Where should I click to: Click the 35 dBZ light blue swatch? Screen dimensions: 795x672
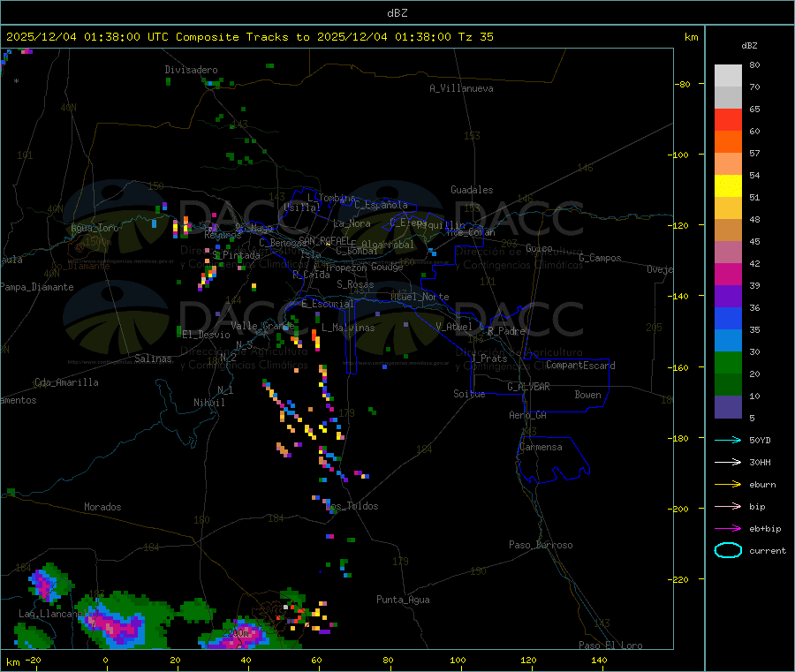click(728, 341)
